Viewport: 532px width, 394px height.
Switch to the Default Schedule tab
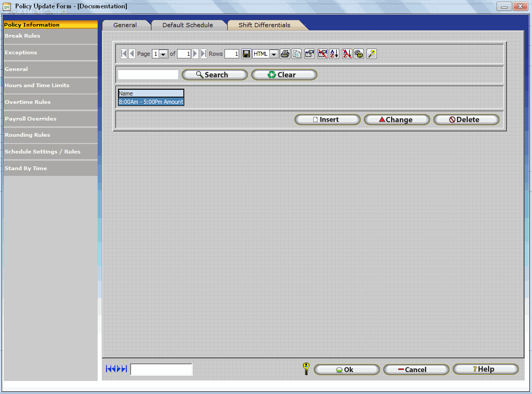click(x=188, y=25)
